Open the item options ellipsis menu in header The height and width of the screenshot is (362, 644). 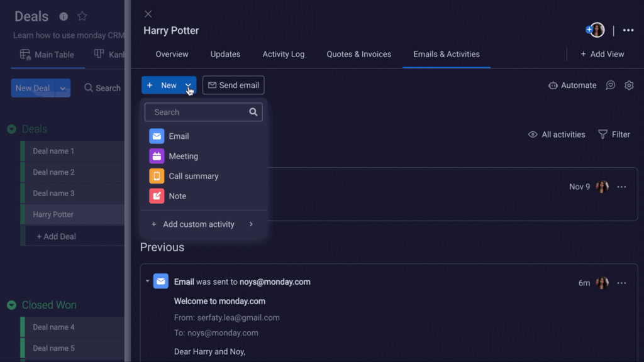628,30
